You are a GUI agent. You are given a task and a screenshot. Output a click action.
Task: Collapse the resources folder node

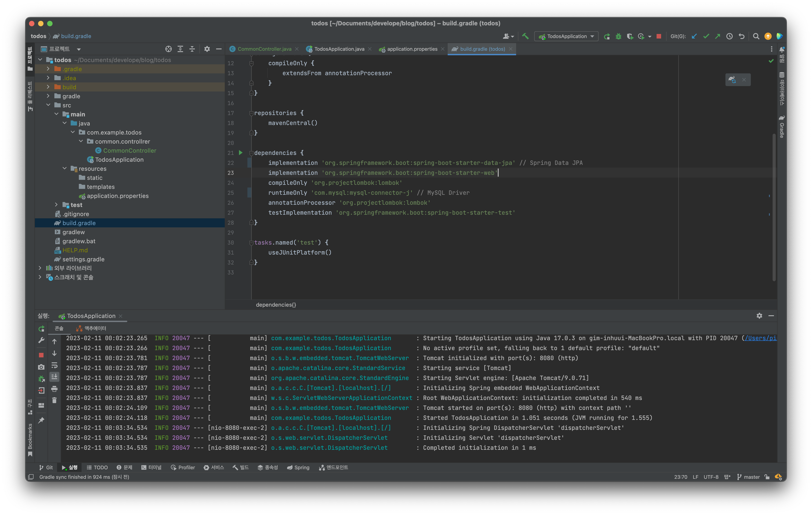(x=65, y=168)
